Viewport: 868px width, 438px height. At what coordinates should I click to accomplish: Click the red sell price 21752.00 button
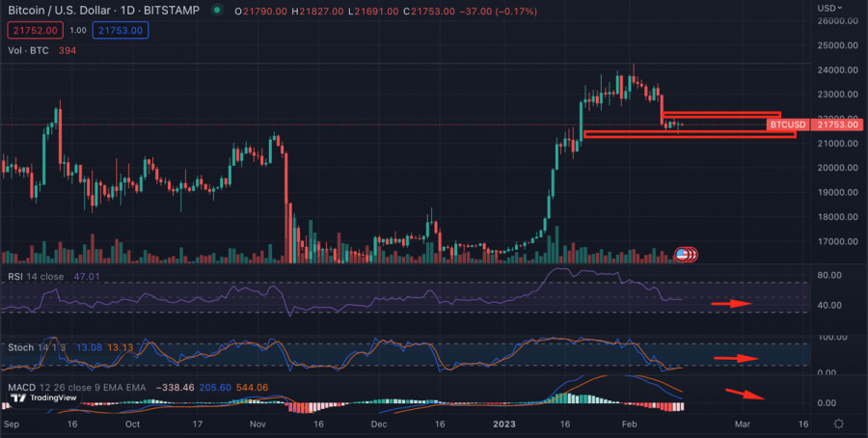[35, 31]
